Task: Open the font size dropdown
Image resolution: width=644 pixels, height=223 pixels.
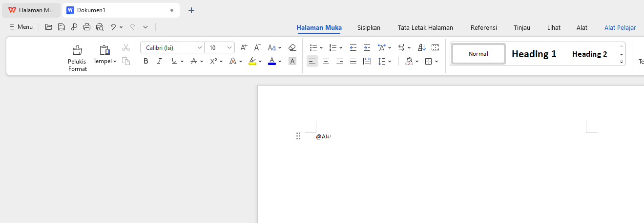Action: pyautogui.click(x=229, y=47)
